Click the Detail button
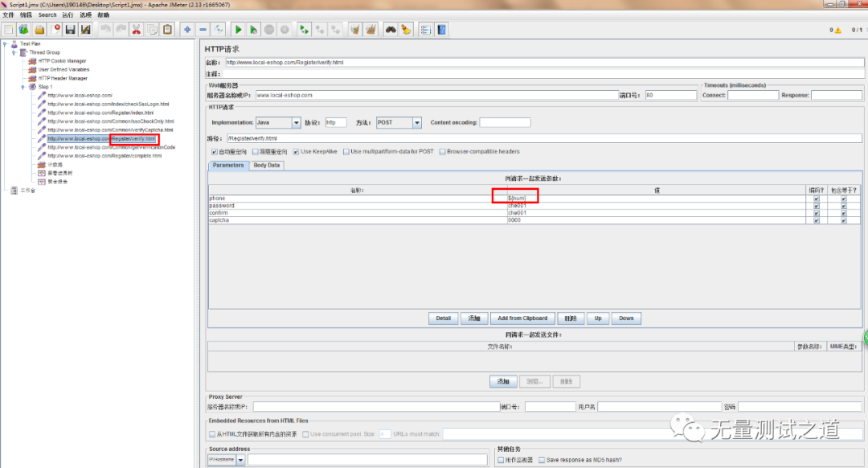 443,318
